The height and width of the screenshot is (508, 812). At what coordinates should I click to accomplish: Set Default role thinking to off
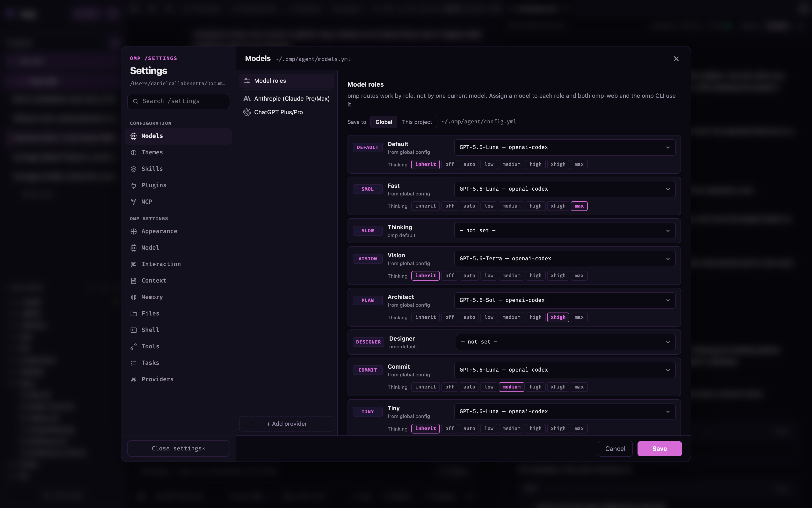pos(449,165)
